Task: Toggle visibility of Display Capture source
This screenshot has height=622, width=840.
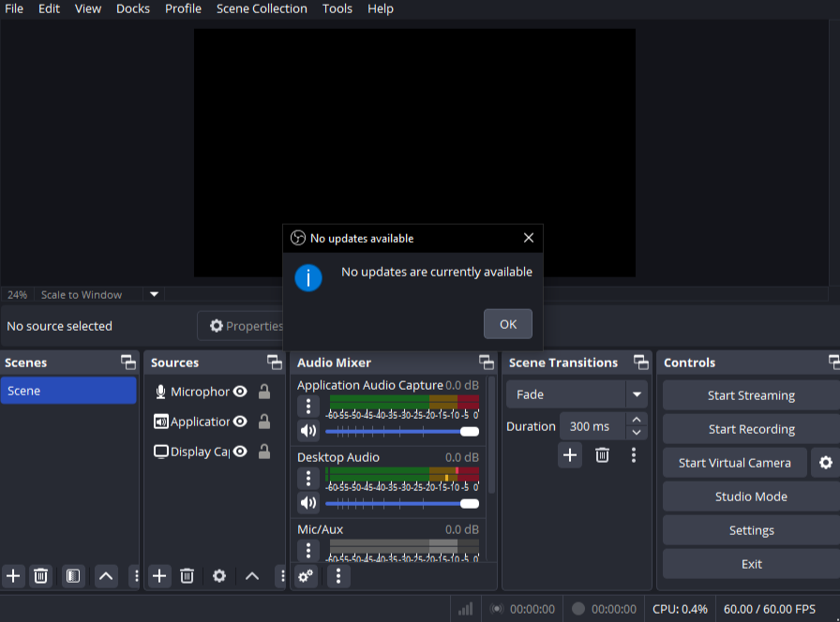Action: tap(240, 452)
